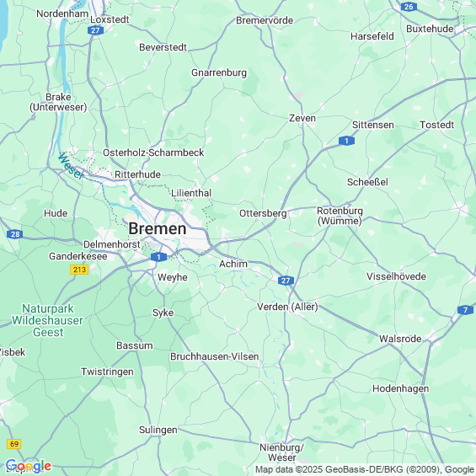
Task: Click the yellow 213 road shield
Action: pyautogui.click(x=79, y=270)
